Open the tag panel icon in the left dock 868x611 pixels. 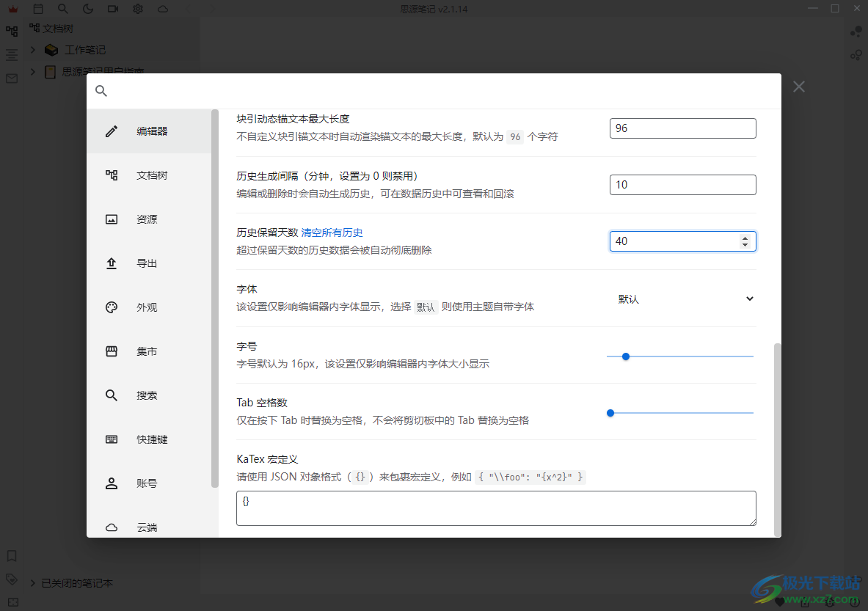(12, 579)
